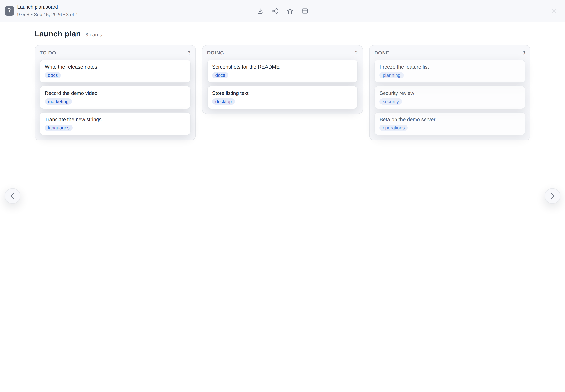Click the card count 3 in DONE column

[523, 53]
